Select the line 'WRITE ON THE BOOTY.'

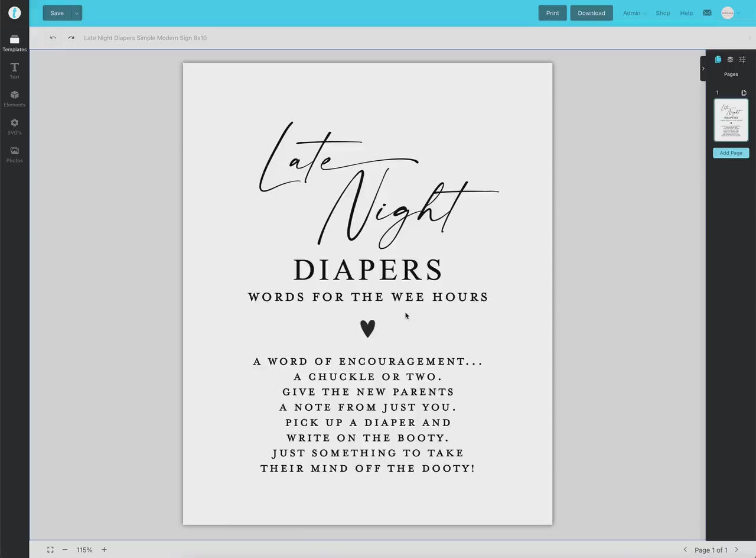tap(368, 438)
